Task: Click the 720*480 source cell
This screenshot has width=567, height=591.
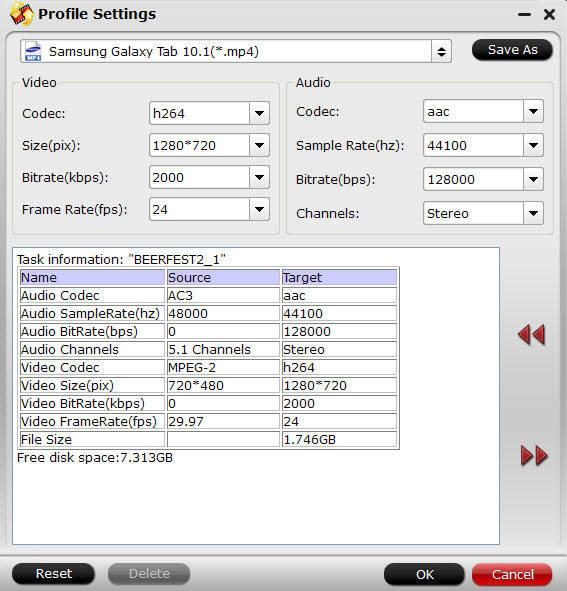Action: (223, 386)
